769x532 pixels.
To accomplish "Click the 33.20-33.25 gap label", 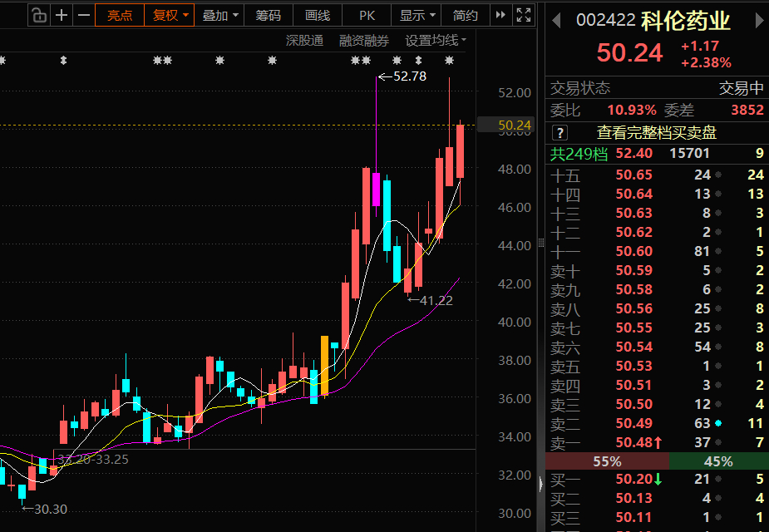I will click(93, 460).
